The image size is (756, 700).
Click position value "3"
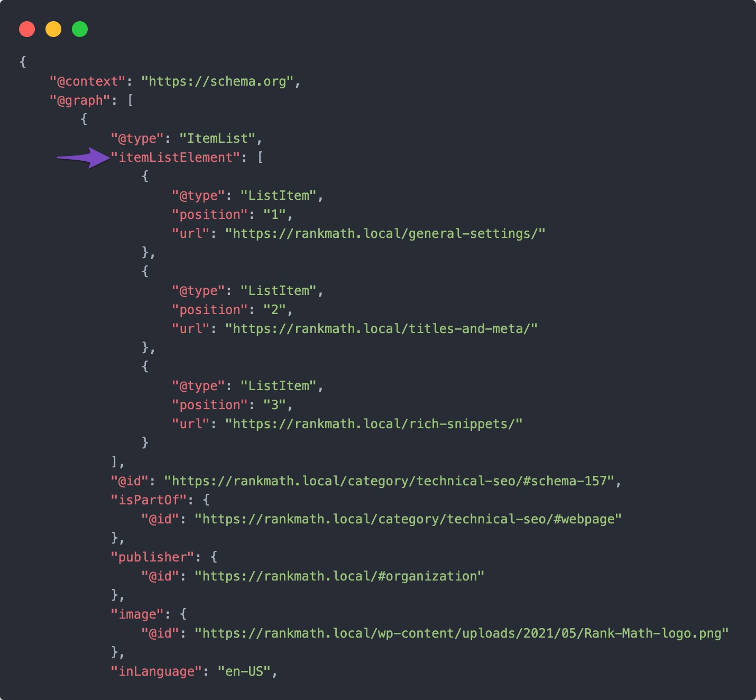pos(275,405)
